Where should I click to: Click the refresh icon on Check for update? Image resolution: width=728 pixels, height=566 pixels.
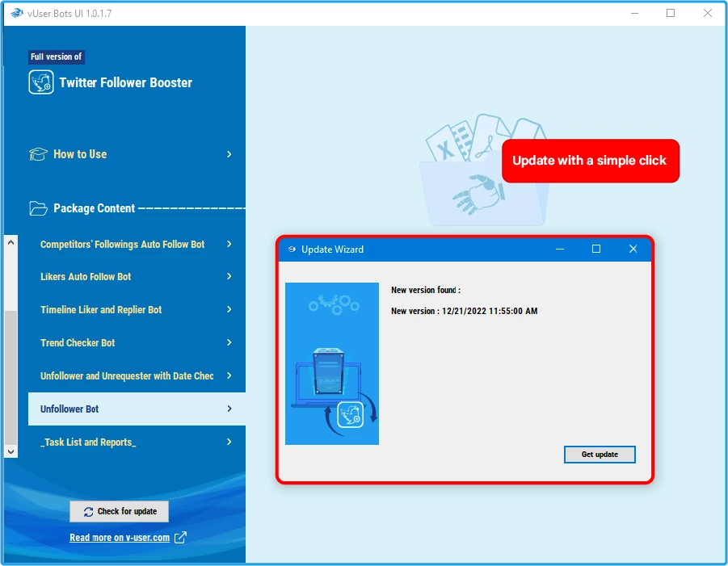[x=88, y=512]
